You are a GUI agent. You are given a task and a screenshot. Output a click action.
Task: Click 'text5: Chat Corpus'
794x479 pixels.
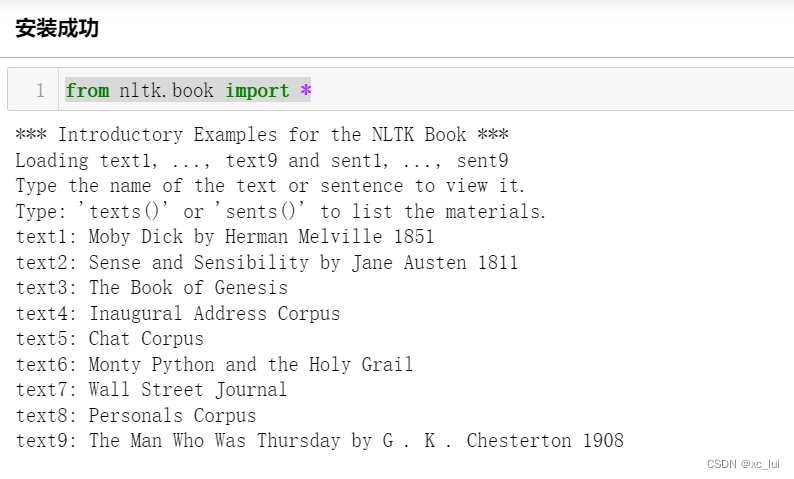pos(109,339)
